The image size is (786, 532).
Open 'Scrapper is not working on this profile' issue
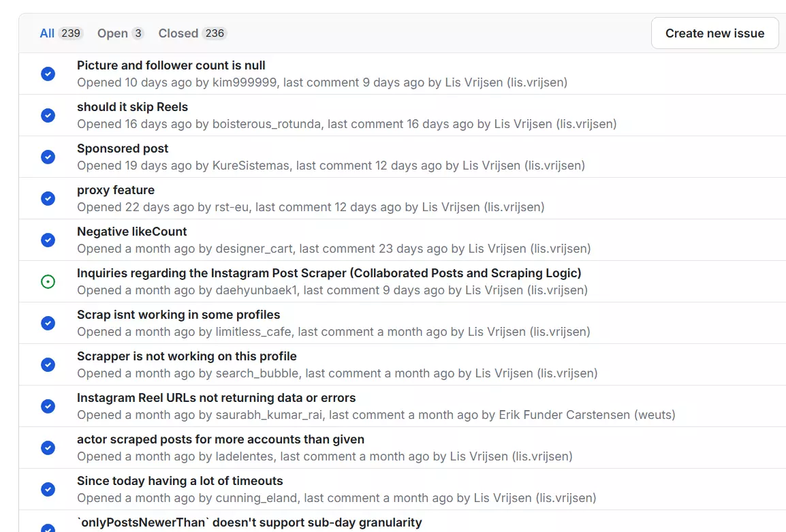click(187, 356)
